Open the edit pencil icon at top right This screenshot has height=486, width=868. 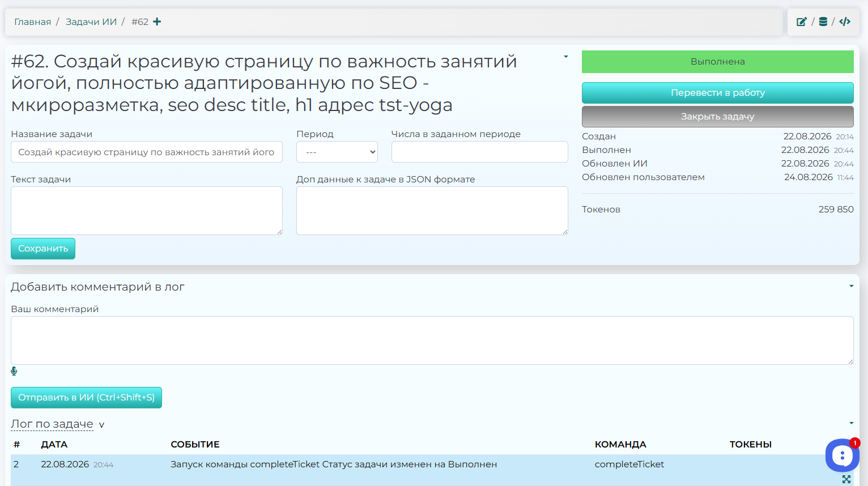(802, 22)
